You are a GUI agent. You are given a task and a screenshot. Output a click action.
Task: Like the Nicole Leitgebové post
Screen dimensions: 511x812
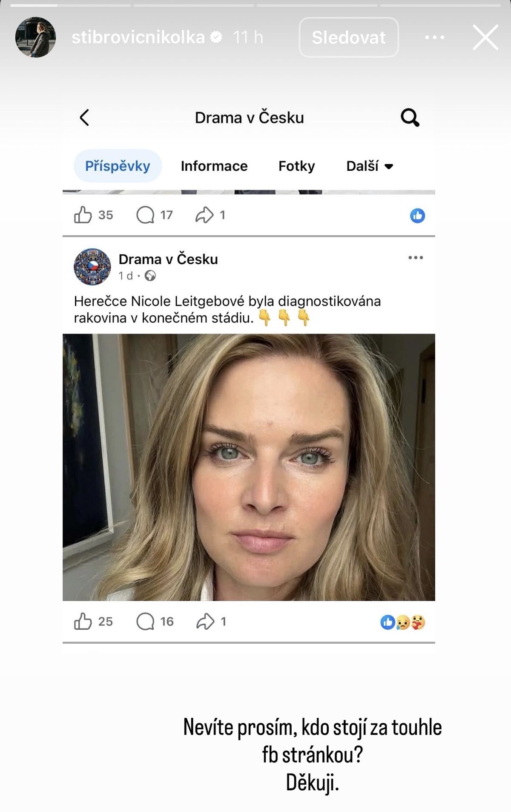(x=83, y=622)
